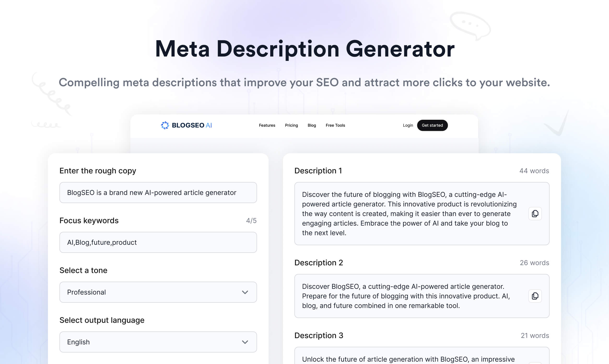Open the Features menu item
The image size is (609, 364).
coord(267,125)
